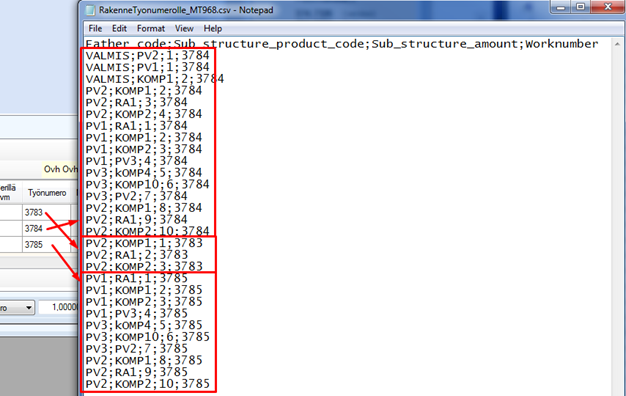The width and height of the screenshot is (626, 396).
Task: Select the table cell containing 3784
Action: point(47,228)
